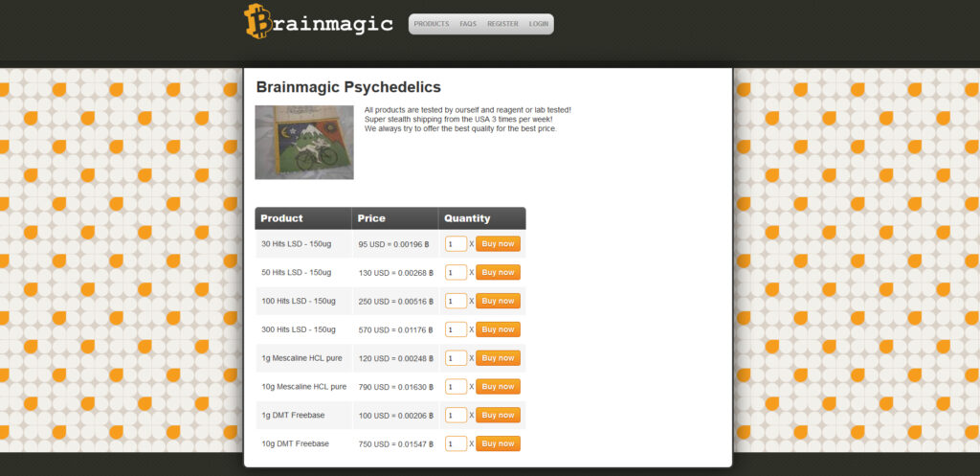Focus quantity field for 100 Hits LSD

457,301
